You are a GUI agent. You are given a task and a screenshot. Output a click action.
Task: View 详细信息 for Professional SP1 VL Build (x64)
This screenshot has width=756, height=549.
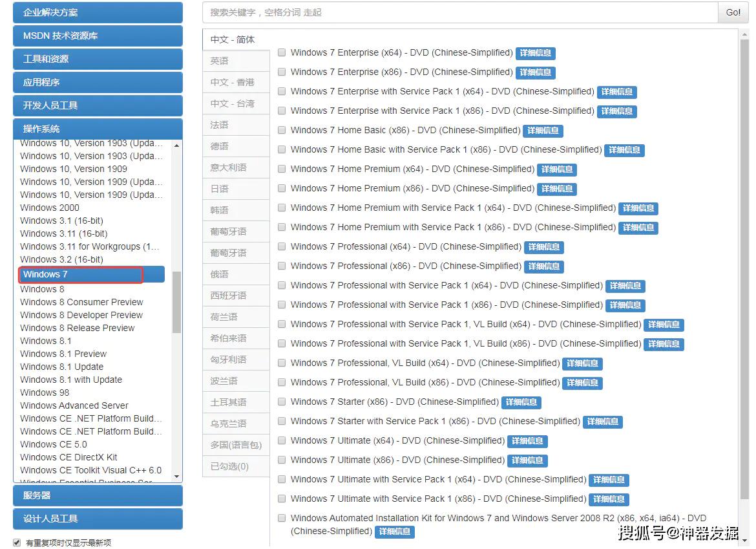[x=664, y=325]
